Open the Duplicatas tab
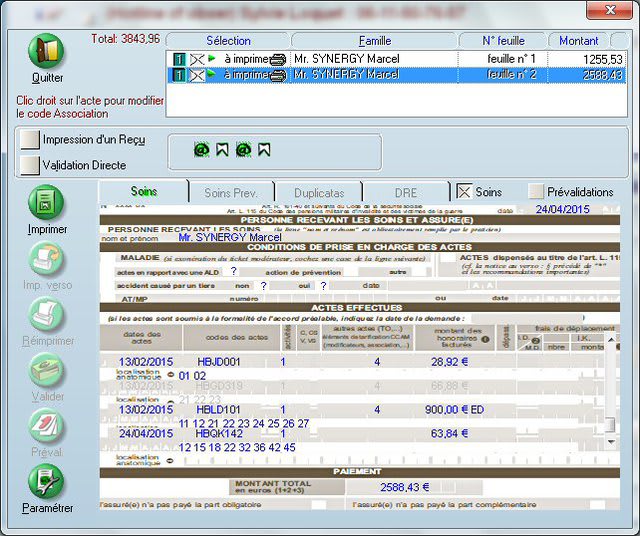This screenshot has width=640, height=536. tap(318, 192)
